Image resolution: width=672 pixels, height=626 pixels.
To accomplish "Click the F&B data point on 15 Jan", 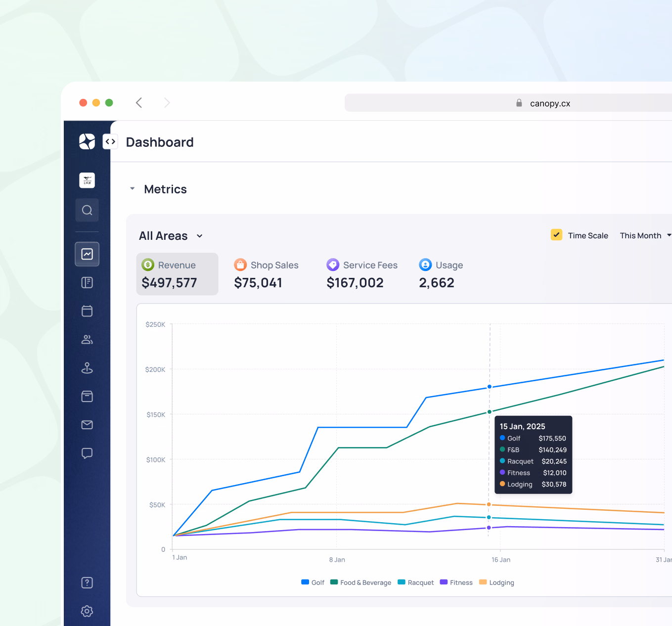I will coord(490,412).
